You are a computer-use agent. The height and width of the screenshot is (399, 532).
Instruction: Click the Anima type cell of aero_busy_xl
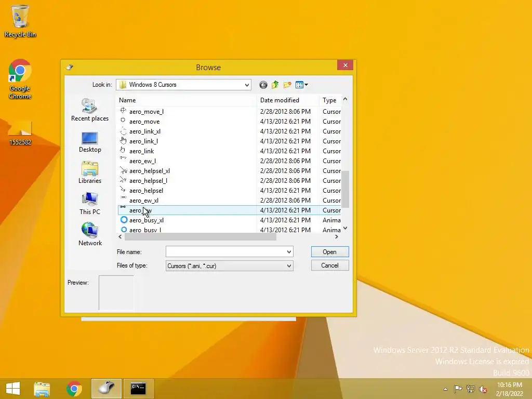[331, 220]
